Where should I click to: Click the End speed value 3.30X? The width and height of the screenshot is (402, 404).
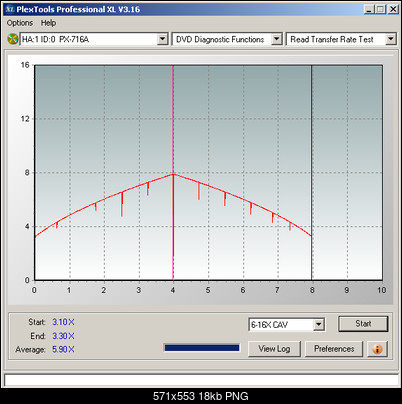tap(63, 336)
